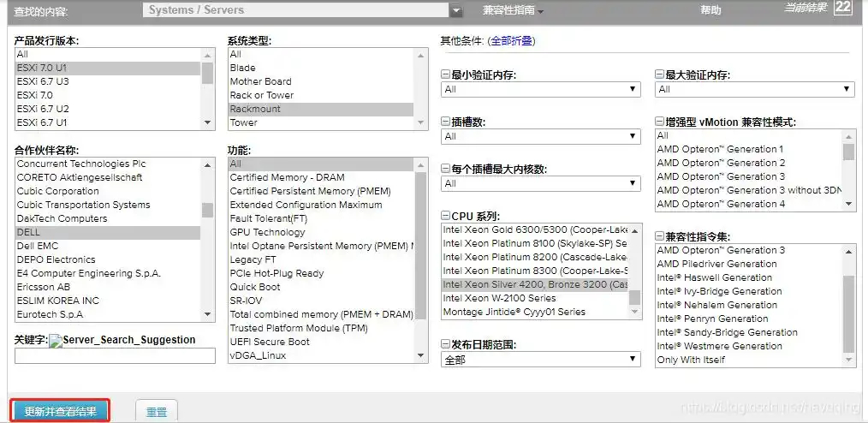The height and width of the screenshot is (423, 868).
Task: Select Intel Sandy-Bridge Generation instruction set
Action: [x=749, y=333]
